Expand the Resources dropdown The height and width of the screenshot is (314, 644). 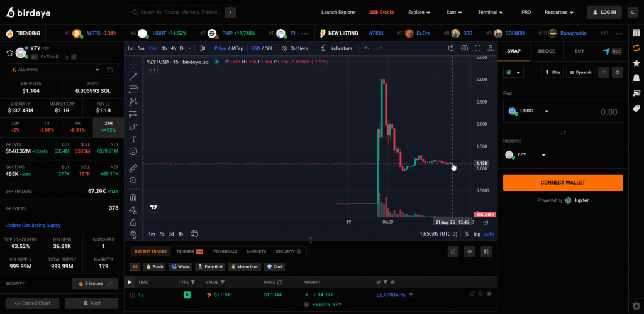coord(559,13)
